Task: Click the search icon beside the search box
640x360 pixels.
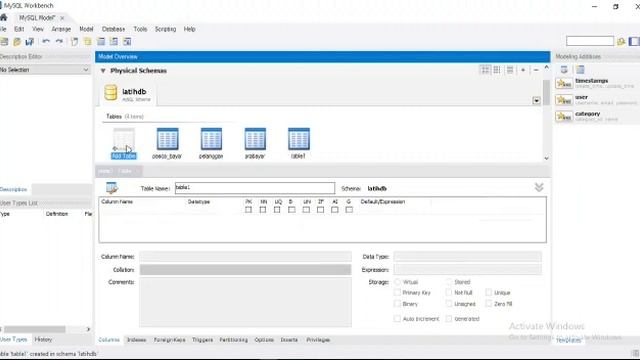Action: (x=621, y=41)
